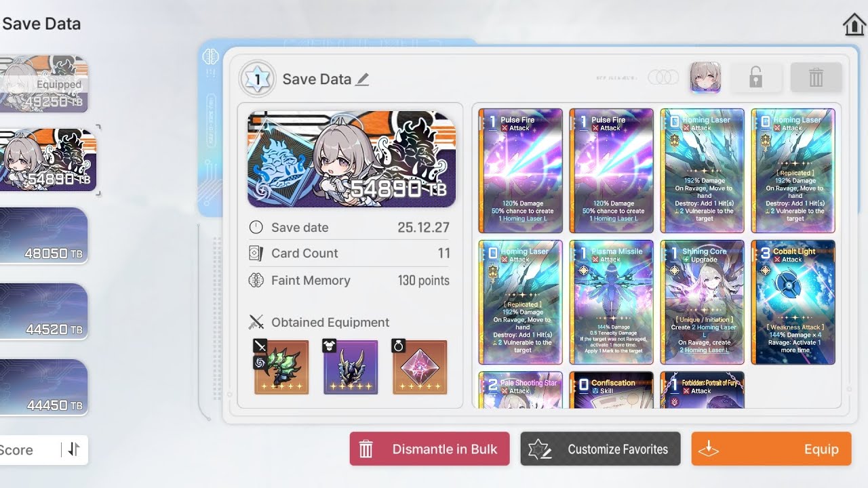Image resolution: width=868 pixels, height=488 pixels.
Task: Delete this save with the trash icon
Action: [x=816, y=77]
